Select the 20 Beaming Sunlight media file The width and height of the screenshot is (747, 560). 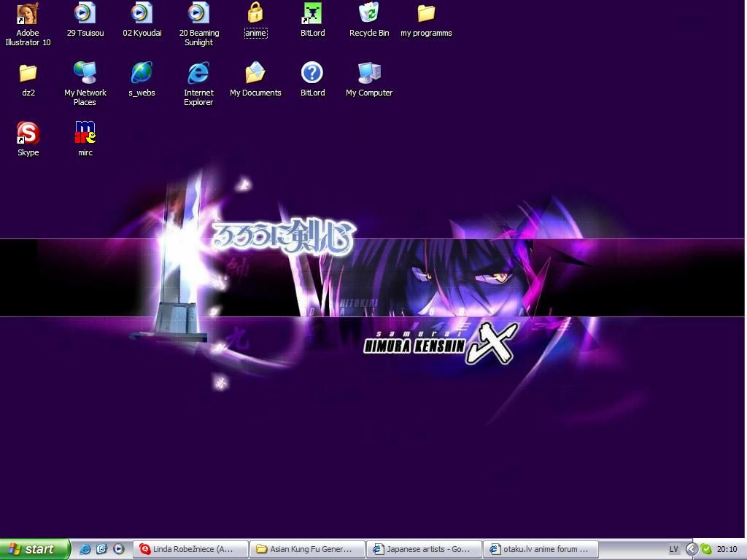pyautogui.click(x=198, y=24)
